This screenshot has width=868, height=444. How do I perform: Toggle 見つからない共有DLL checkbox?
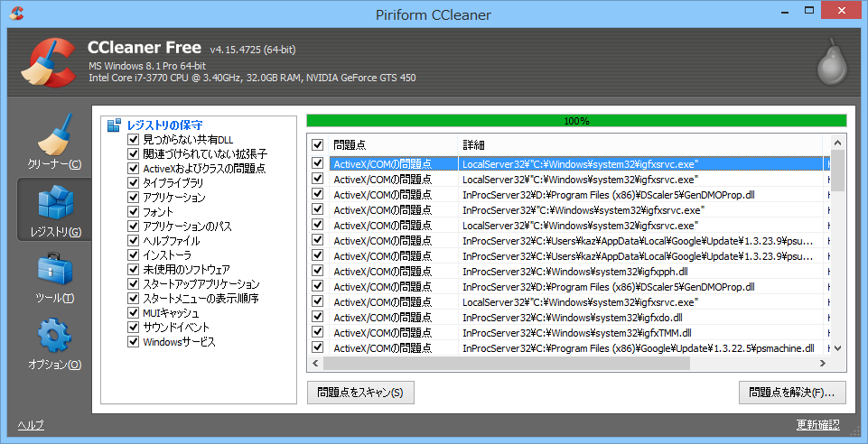[x=133, y=139]
